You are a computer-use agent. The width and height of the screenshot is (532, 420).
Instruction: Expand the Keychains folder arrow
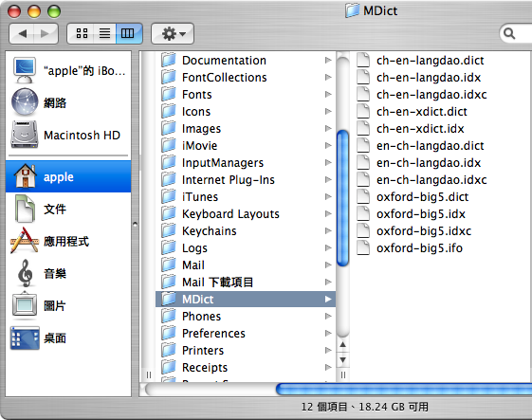(x=328, y=231)
